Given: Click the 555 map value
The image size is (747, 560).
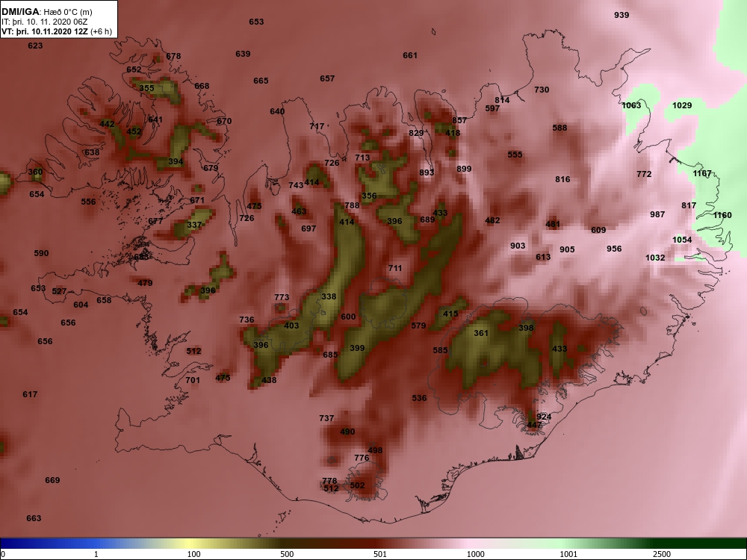Looking at the screenshot, I should tap(515, 155).
